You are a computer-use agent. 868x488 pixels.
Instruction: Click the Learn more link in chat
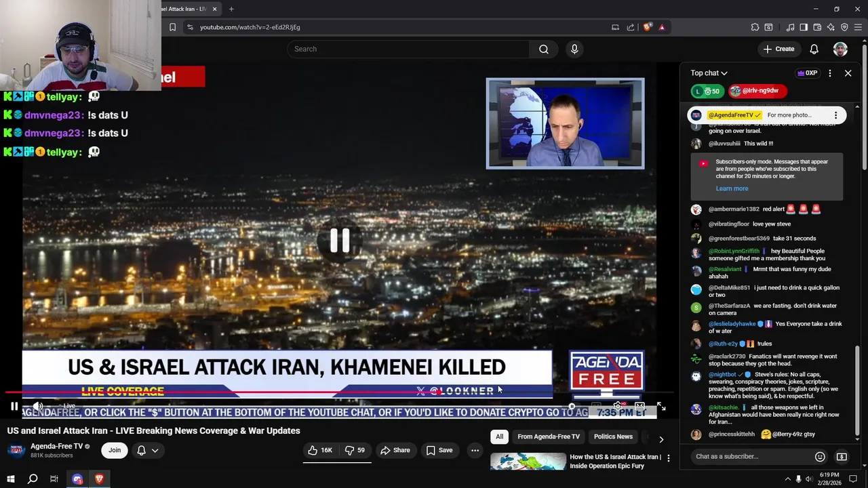point(732,188)
